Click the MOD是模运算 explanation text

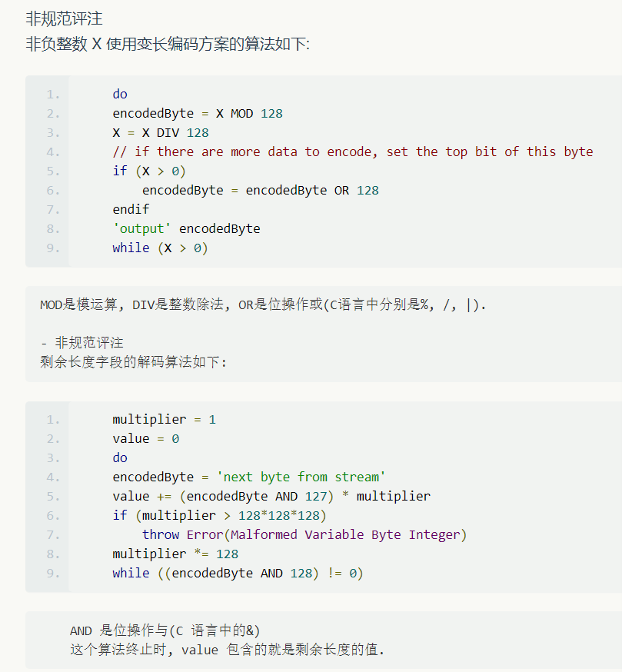click(x=263, y=304)
